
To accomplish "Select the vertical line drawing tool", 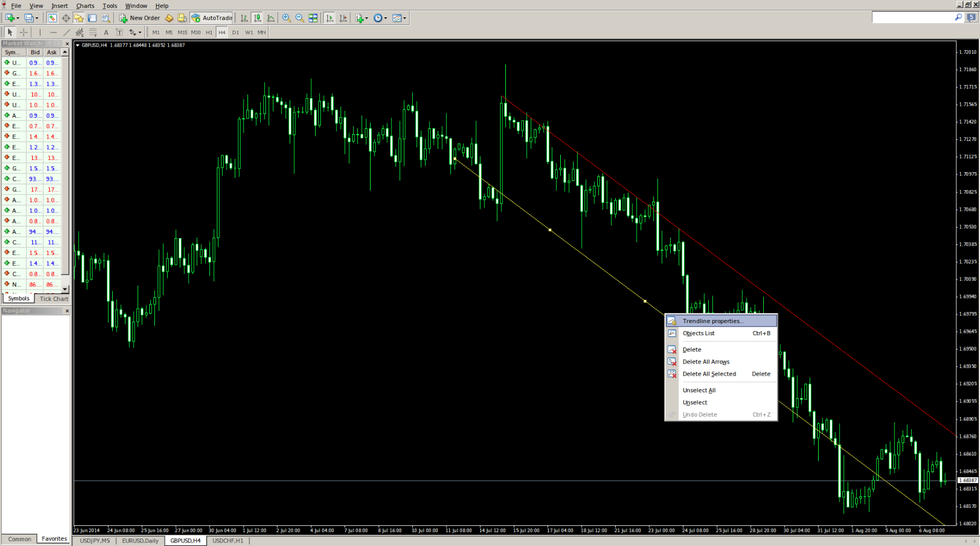I will pyautogui.click(x=40, y=32).
